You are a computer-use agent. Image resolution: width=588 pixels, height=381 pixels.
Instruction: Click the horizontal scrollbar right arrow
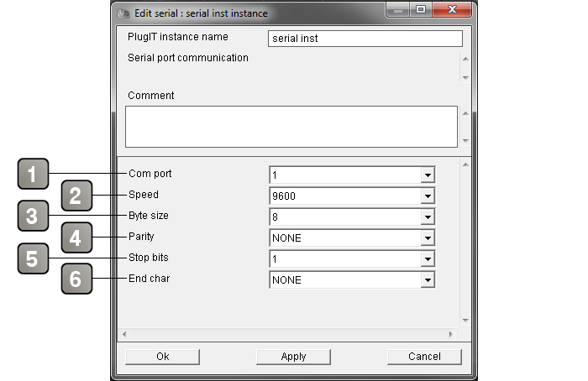tap(451, 334)
